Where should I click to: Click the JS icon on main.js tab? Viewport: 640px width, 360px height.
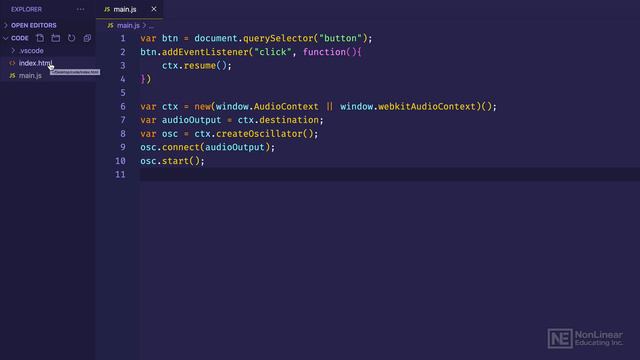[107, 9]
